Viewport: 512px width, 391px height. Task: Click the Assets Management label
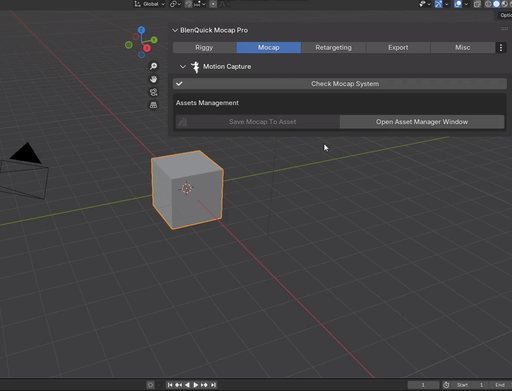(207, 103)
